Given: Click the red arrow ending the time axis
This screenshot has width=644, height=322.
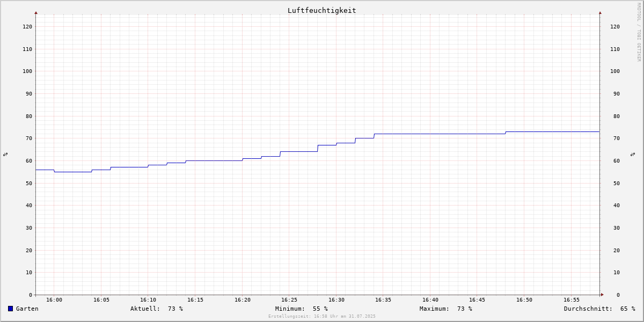Looking at the screenshot, I should (x=602, y=295).
